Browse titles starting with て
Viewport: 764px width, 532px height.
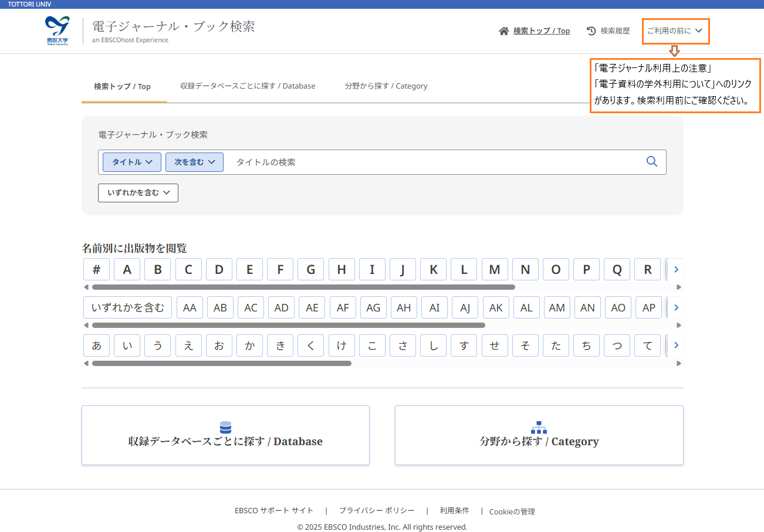pos(648,345)
